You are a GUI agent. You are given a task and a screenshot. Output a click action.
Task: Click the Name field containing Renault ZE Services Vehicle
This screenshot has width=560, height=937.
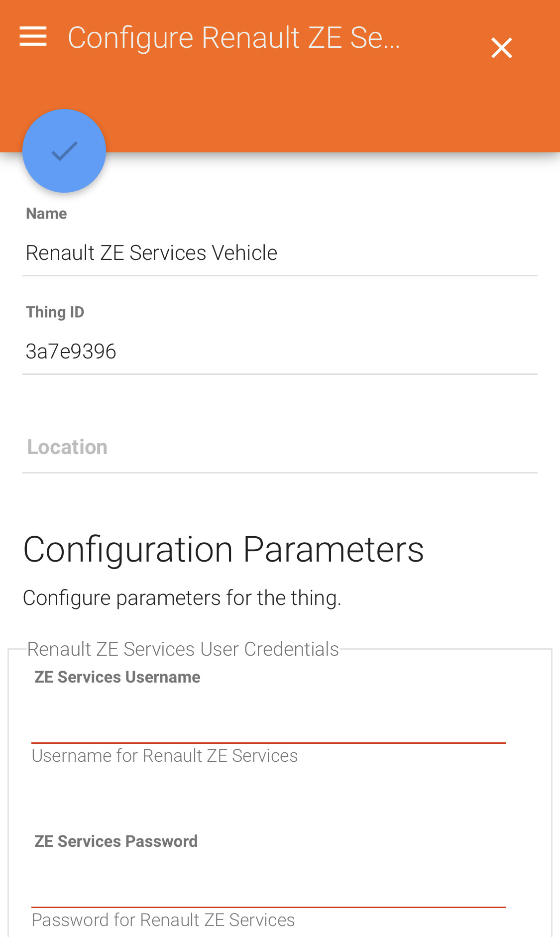coord(279,253)
